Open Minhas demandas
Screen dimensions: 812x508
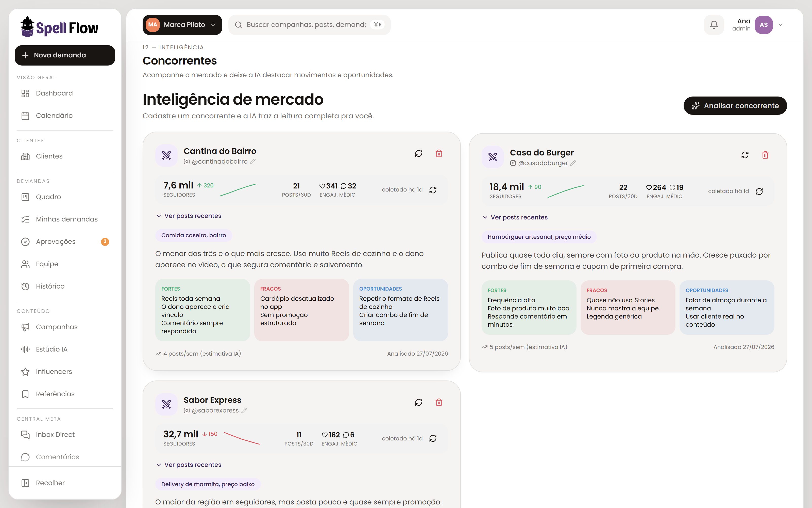point(65,219)
